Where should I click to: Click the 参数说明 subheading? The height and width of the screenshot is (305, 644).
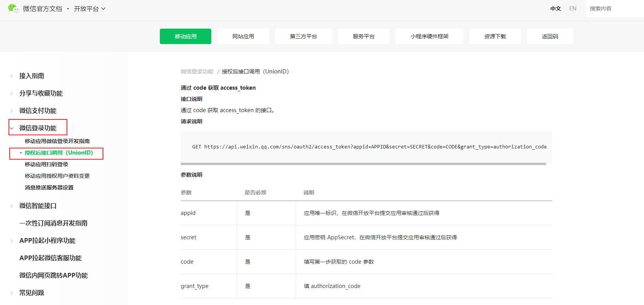point(192,175)
